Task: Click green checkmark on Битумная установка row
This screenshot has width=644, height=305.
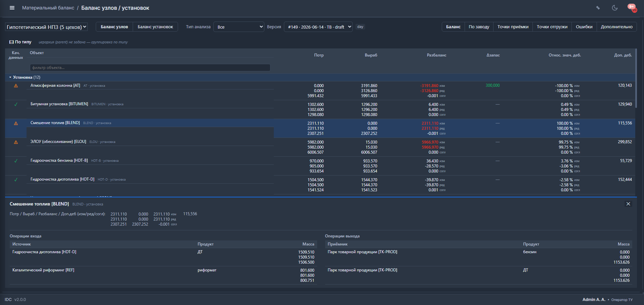Action: tap(16, 104)
